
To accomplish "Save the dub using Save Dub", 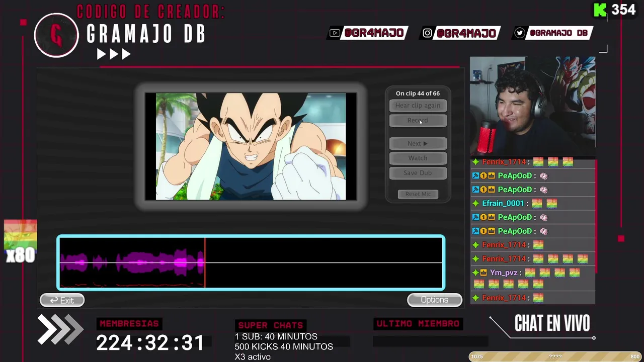I will pyautogui.click(x=418, y=173).
